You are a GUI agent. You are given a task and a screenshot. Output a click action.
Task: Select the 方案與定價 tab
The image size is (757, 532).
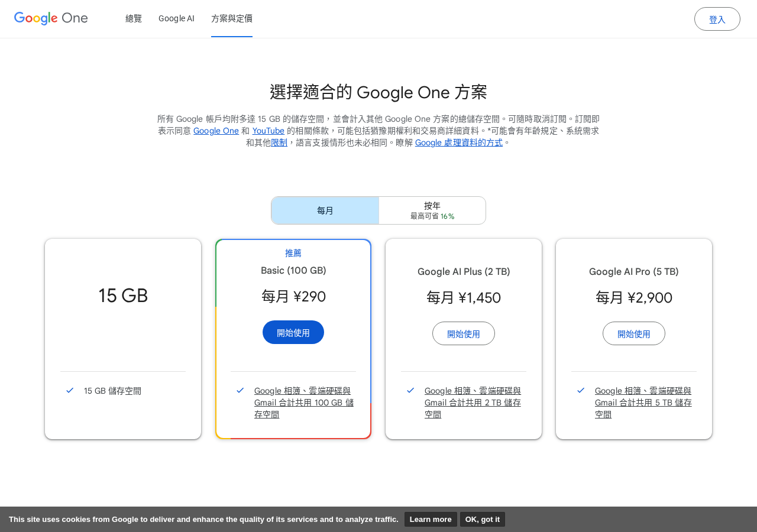pos(232,18)
